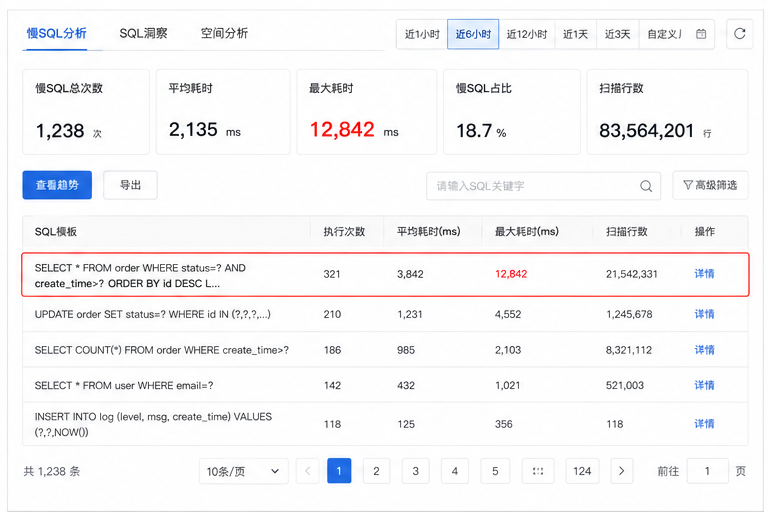This screenshot has height=512, width=768.
Task: Click the 最大耗时 card value 12,842
Action: 342,130
